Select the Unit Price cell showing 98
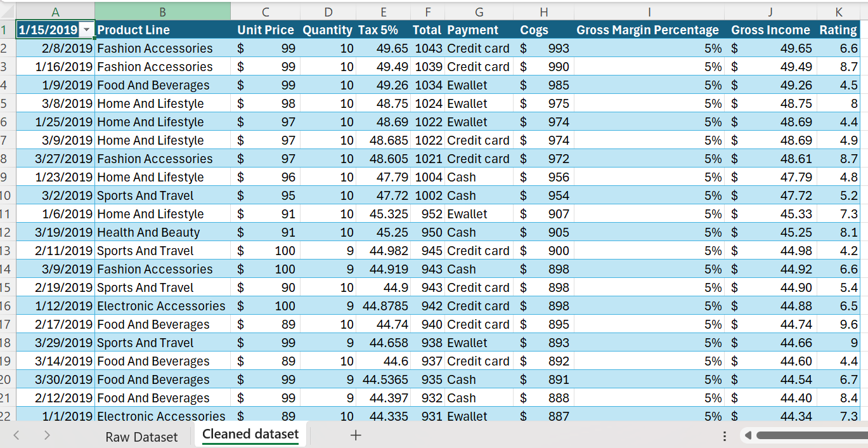Screen dimensions: 868x448 pyautogui.click(x=265, y=103)
